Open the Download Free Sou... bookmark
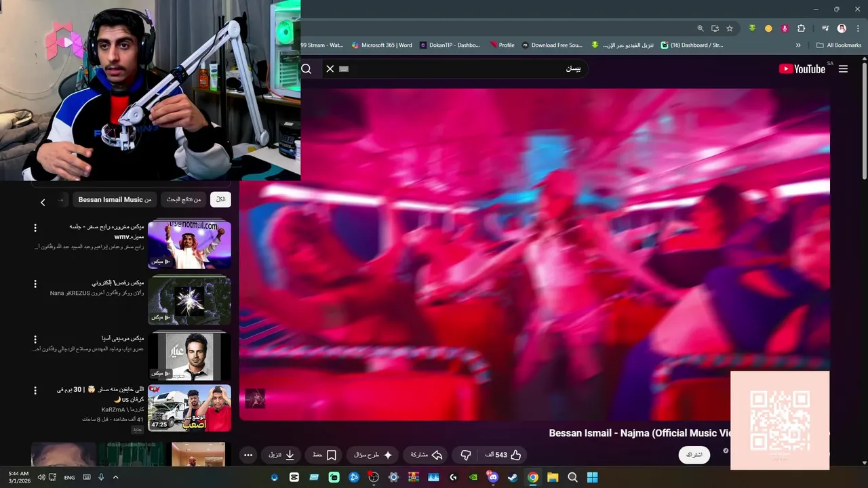This screenshot has height=488, width=868. [552, 45]
